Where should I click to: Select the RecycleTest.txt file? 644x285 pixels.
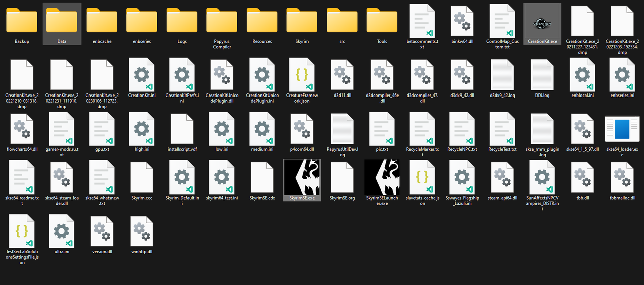tap(502, 129)
